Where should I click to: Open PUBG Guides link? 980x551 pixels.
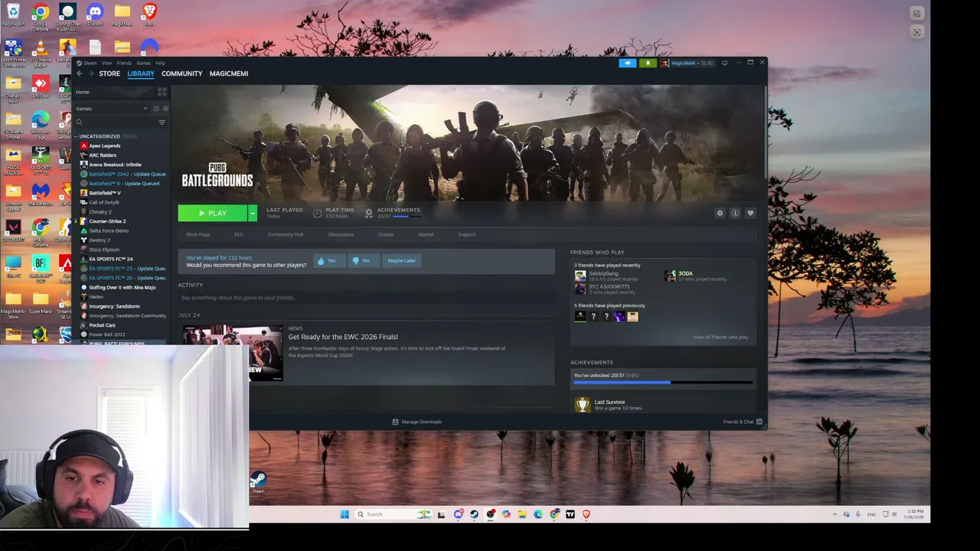click(386, 234)
